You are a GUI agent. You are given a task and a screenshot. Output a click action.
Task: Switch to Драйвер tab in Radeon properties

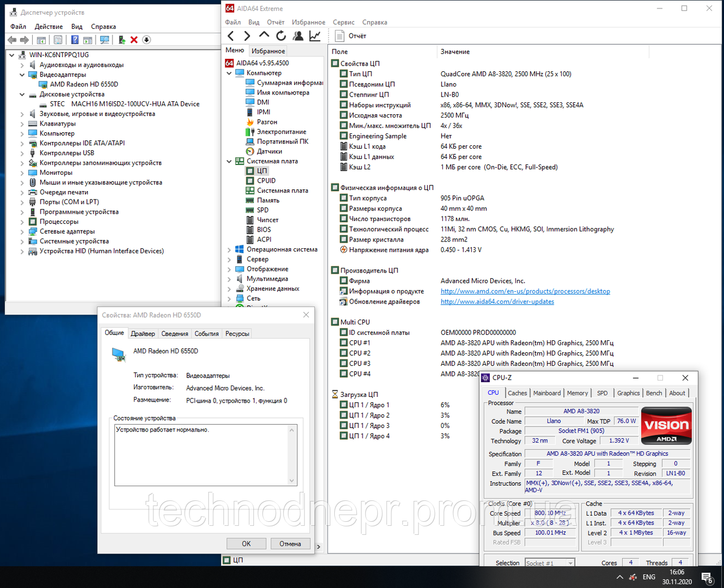click(x=143, y=334)
